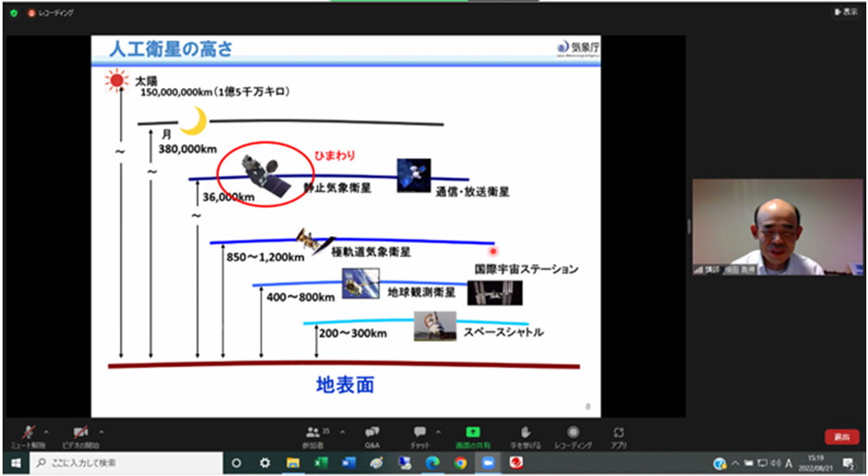Screen dimensions: 868x476
Task: Expand video options arrow beside camera
Action: click(x=102, y=429)
